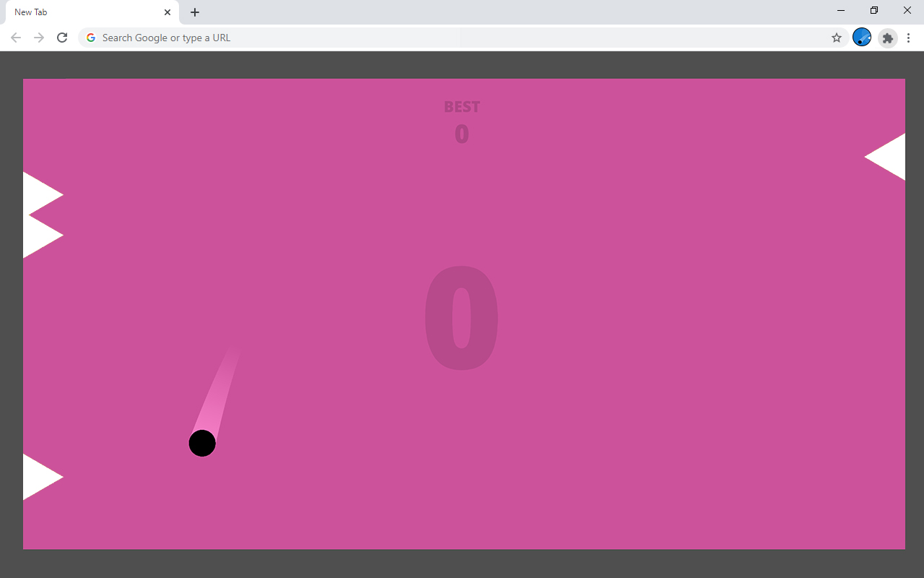Tap the black ball to bounce it
The image size is (924, 578).
point(202,443)
